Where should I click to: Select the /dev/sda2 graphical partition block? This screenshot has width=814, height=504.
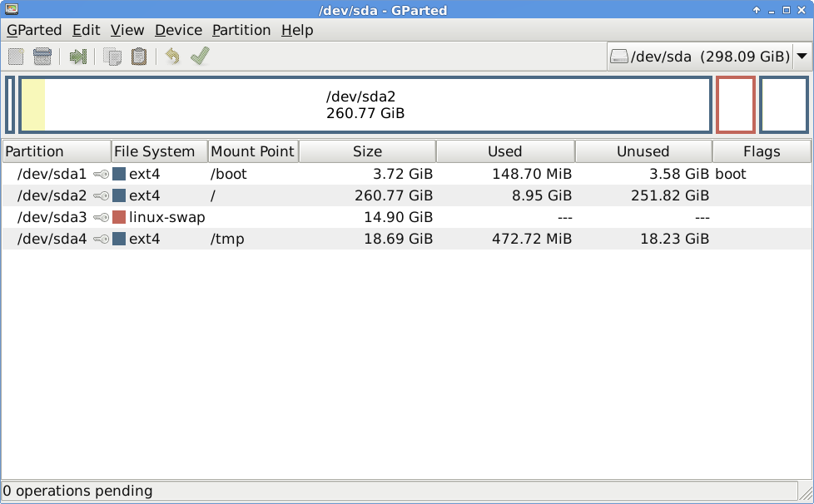tap(365, 105)
